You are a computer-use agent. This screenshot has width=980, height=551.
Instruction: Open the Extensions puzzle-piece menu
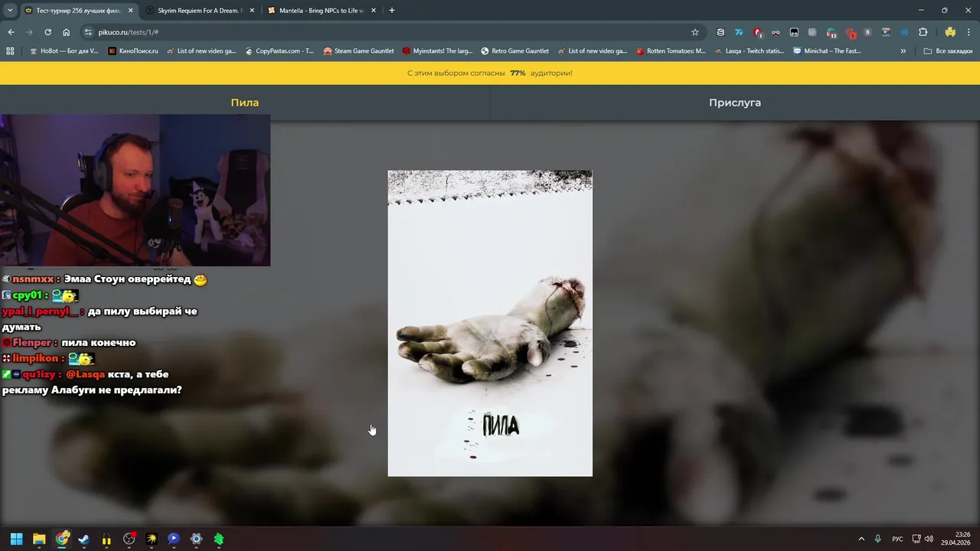[923, 32]
